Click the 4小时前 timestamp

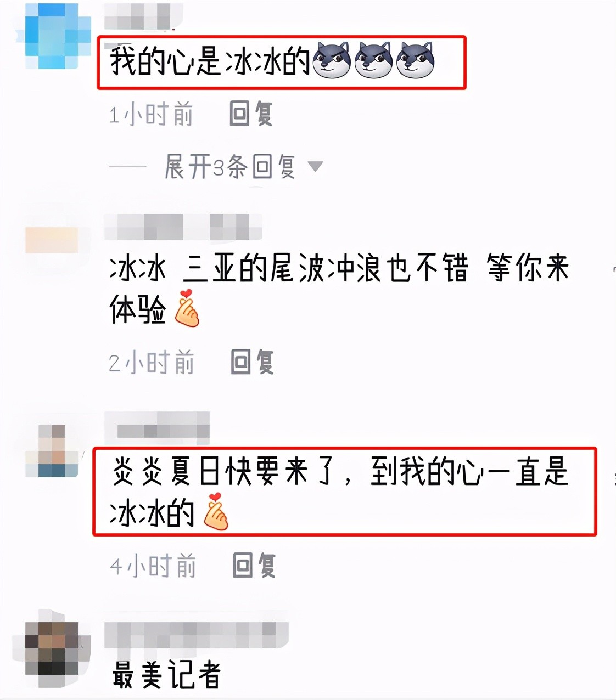click(x=153, y=566)
